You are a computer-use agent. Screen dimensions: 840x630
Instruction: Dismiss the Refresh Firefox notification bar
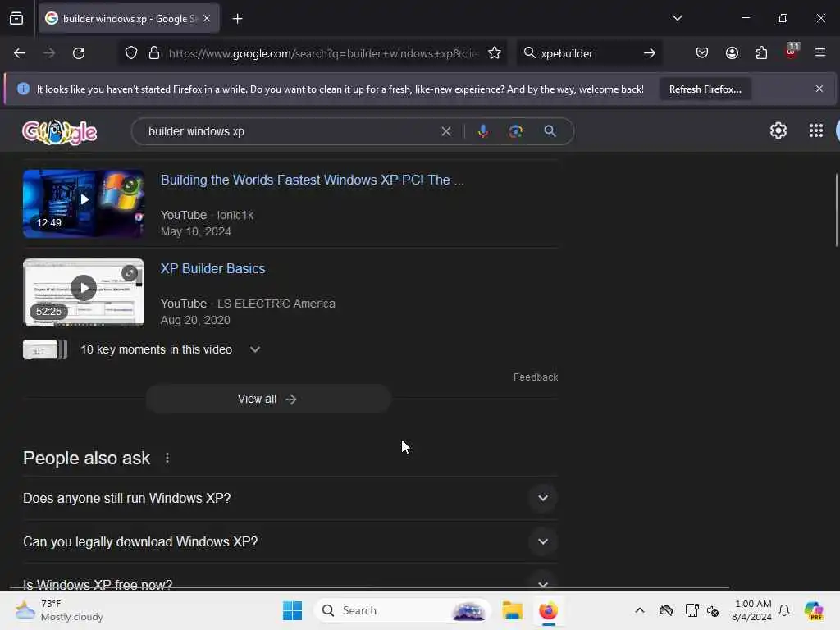point(819,89)
